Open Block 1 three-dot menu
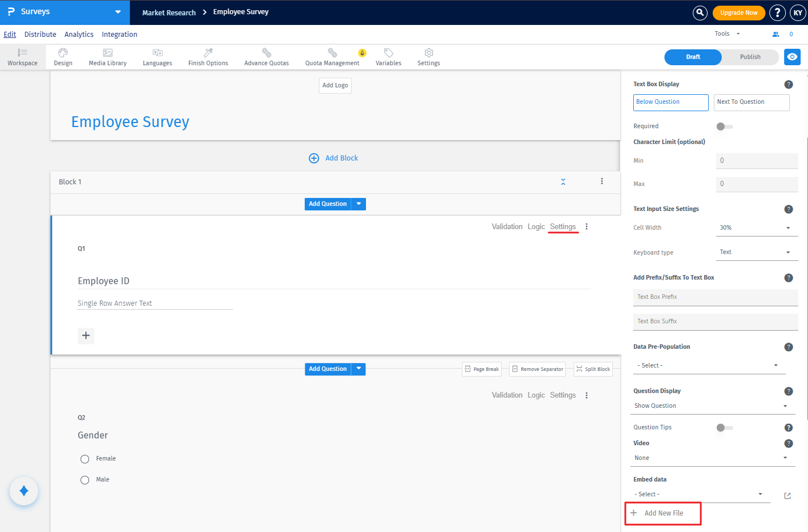Screen dimensions: 808x532 point(602,181)
